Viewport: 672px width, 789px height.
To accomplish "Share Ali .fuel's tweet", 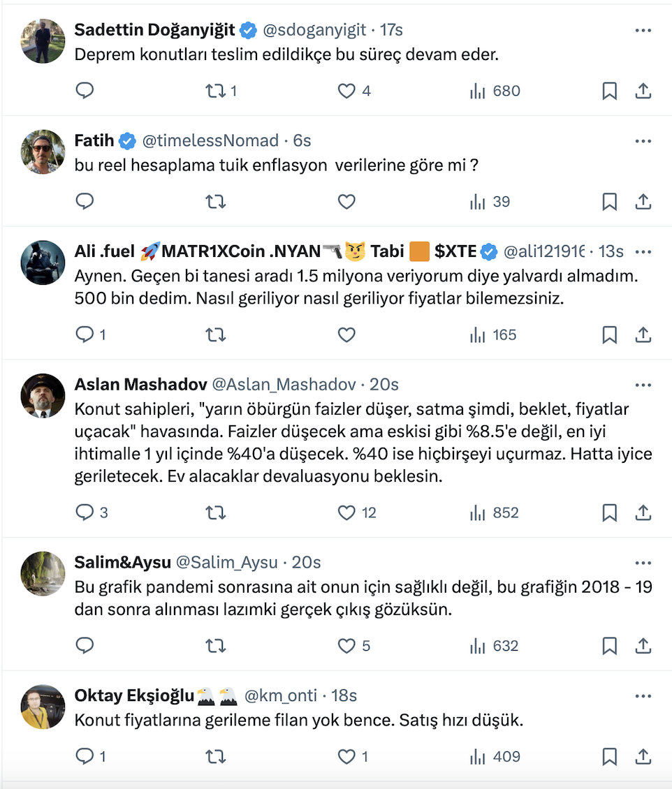I will pos(643,335).
